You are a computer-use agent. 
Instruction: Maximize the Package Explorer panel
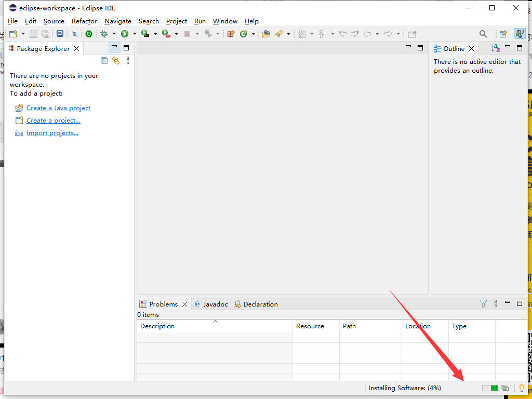coord(126,48)
